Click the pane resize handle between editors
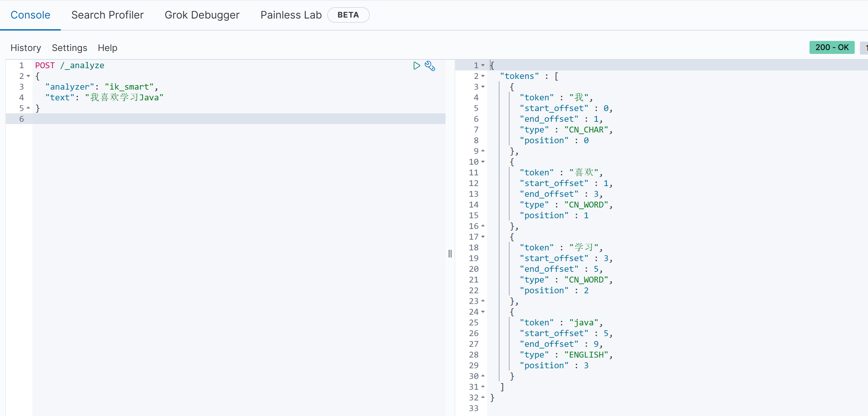 coord(450,253)
